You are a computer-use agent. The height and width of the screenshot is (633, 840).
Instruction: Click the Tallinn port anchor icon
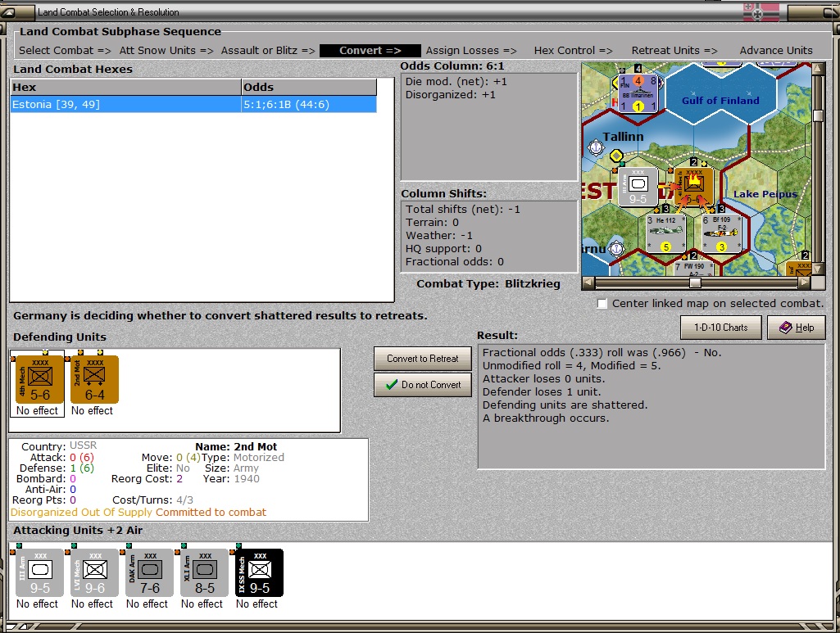[x=596, y=147]
